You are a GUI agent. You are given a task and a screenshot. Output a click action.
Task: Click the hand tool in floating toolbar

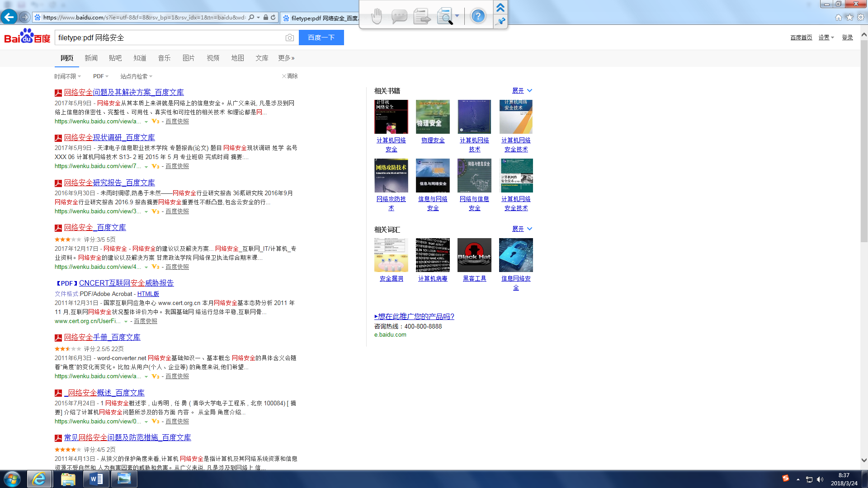(377, 16)
